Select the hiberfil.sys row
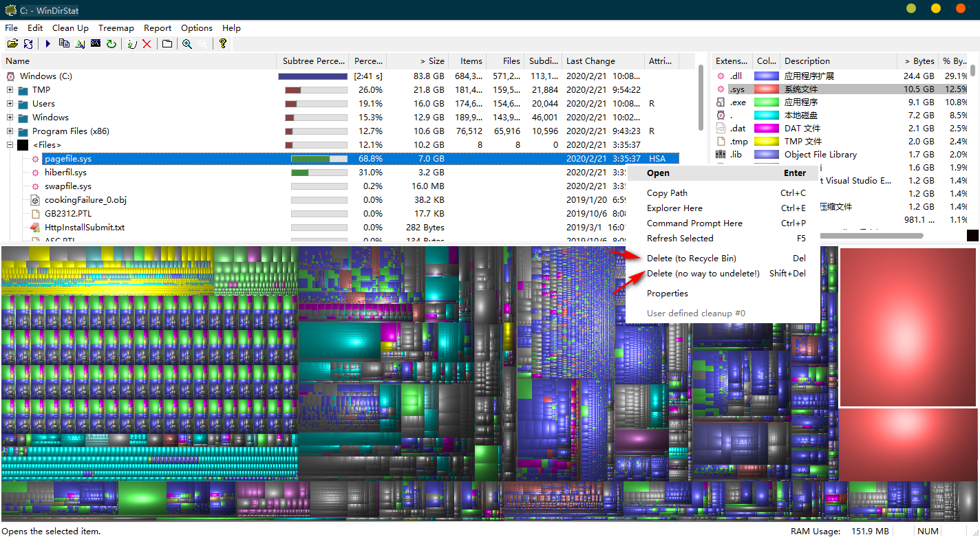 [x=340, y=173]
